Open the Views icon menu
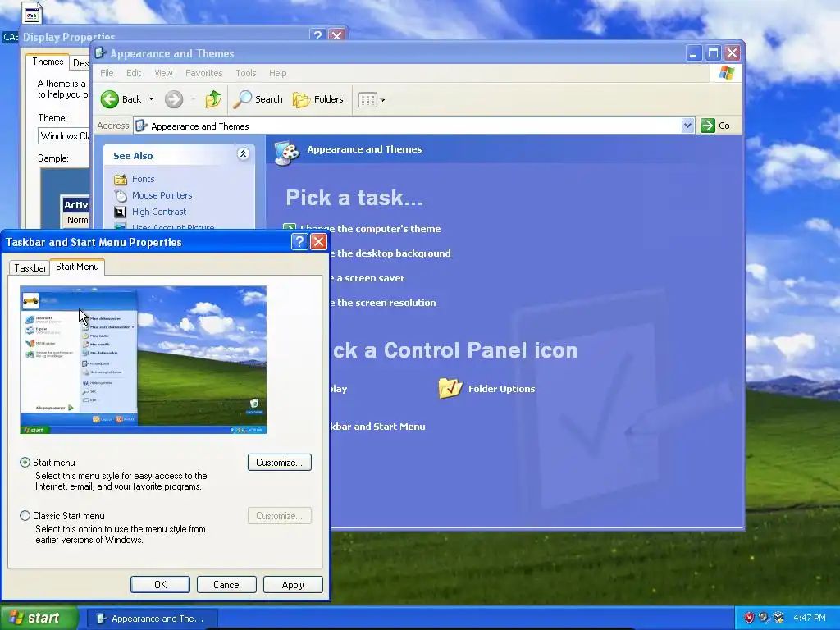 pos(372,99)
